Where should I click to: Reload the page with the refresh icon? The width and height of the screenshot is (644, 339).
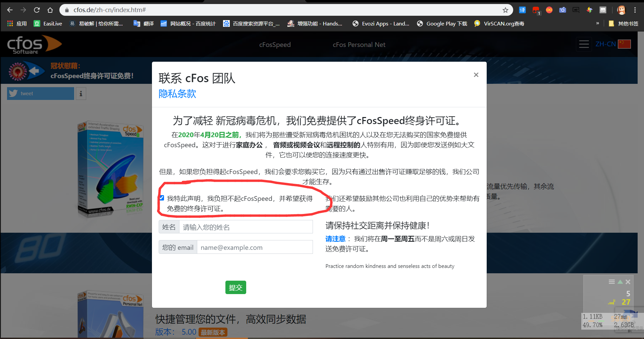coord(37,10)
